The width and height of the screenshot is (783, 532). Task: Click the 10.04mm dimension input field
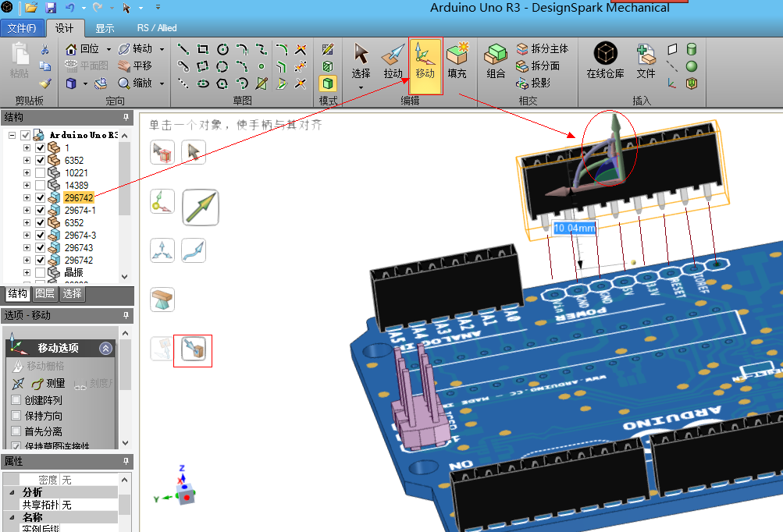tap(575, 228)
